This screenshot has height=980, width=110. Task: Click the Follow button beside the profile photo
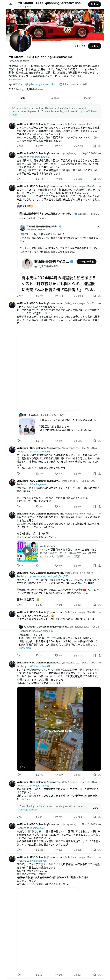[x=94, y=46]
